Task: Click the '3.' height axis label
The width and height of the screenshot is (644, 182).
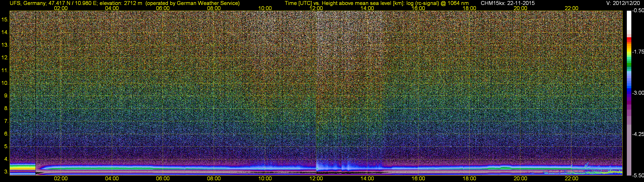Action: (x=6, y=172)
